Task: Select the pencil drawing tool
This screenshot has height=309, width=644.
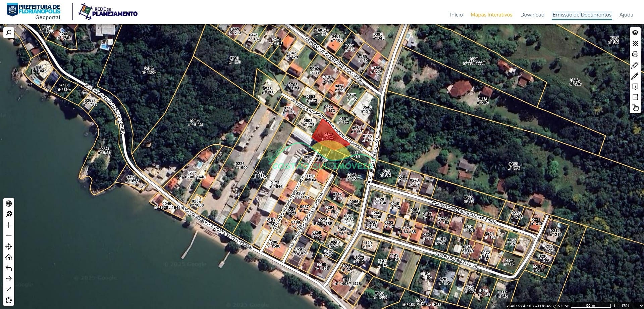Action: 635,76
